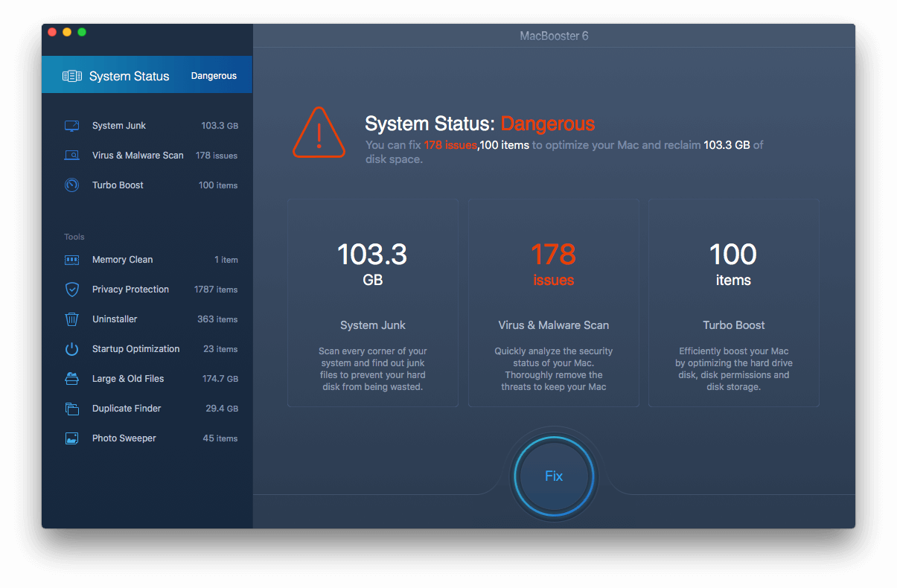Select the Uninstaller trash icon
This screenshot has width=897, height=588.
(71, 319)
